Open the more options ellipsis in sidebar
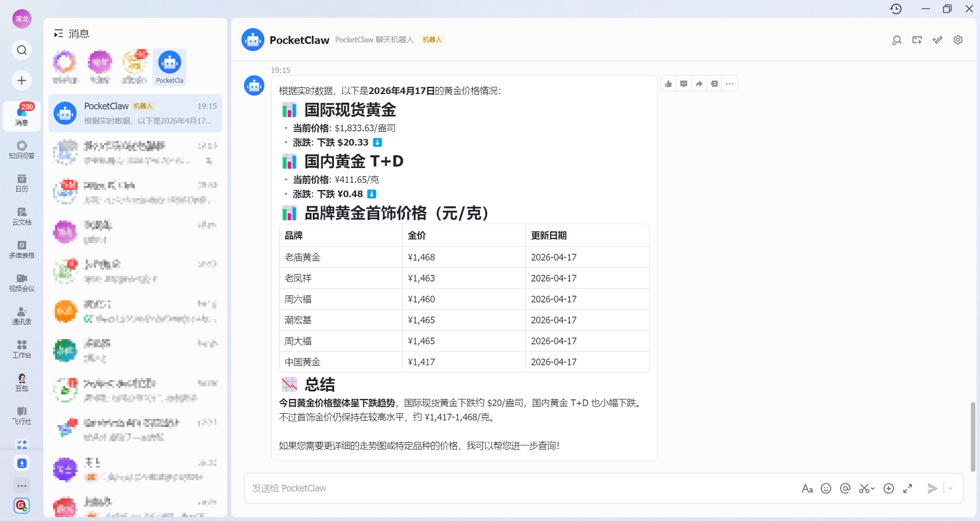This screenshot has width=980, height=521. click(x=22, y=486)
